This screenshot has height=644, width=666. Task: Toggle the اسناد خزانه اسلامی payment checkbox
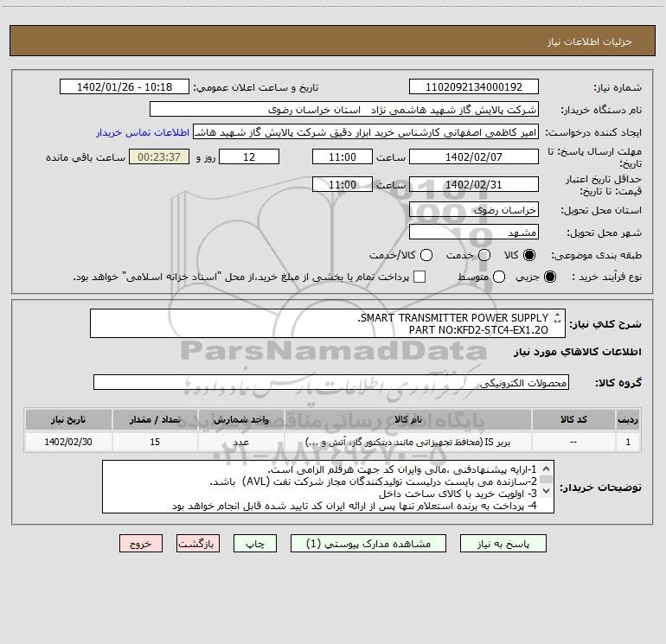419,277
